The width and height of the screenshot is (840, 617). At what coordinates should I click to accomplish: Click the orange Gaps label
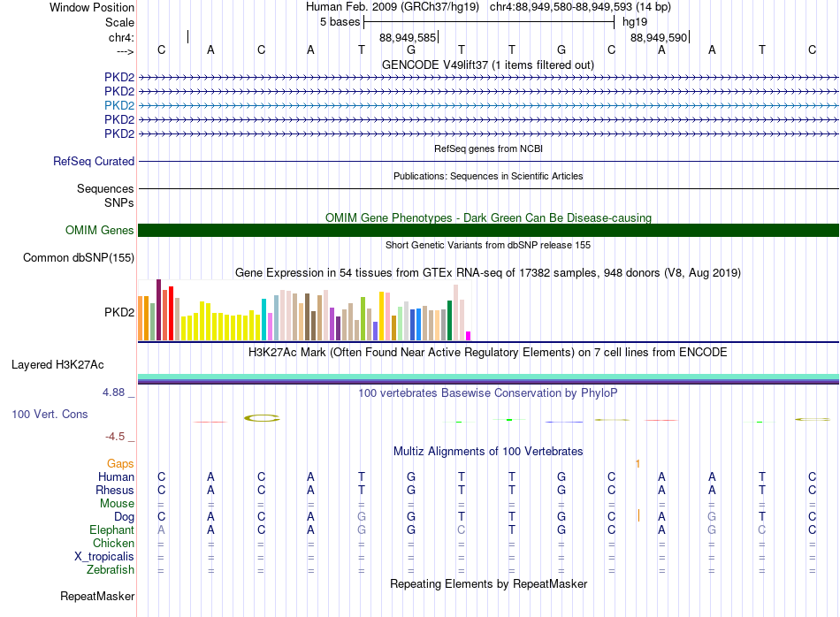click(x=120, y=463)
